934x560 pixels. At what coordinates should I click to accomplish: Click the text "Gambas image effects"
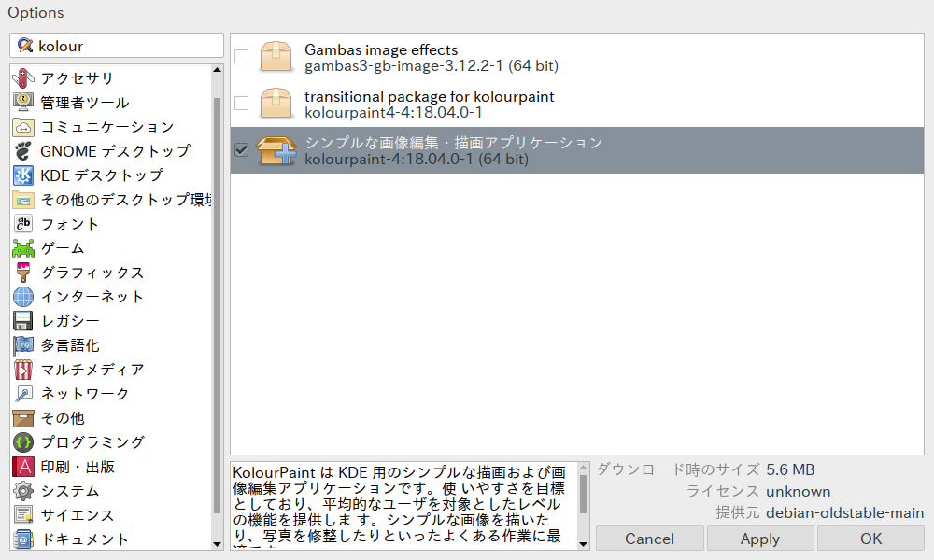[381, 49]
